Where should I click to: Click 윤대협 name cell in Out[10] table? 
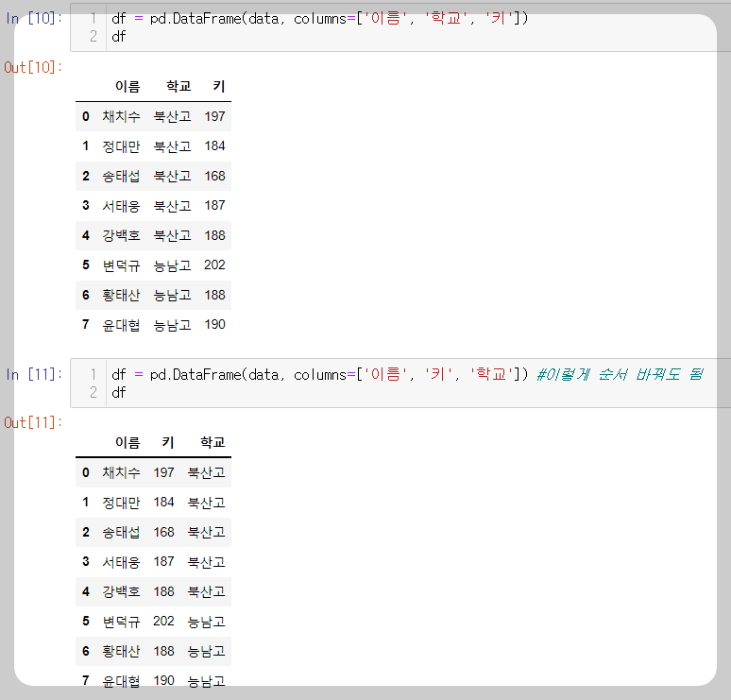(121, 325)
